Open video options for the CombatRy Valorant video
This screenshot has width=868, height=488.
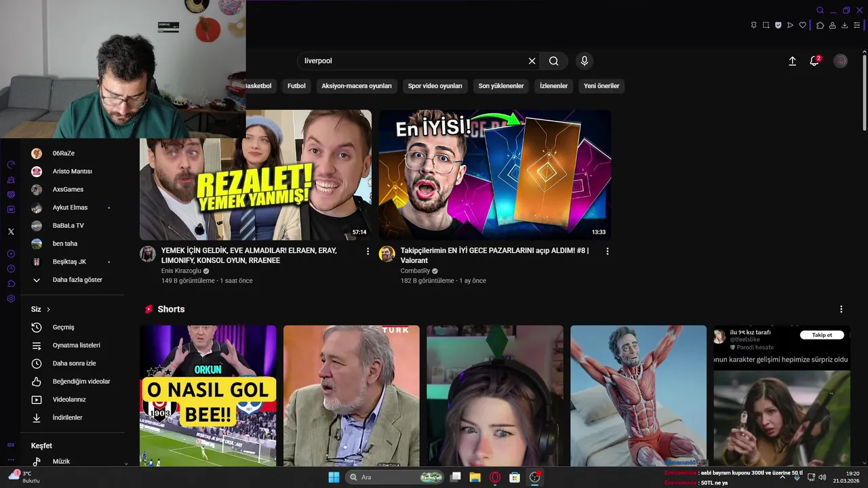pyautogui.click(x=608, y=251)
